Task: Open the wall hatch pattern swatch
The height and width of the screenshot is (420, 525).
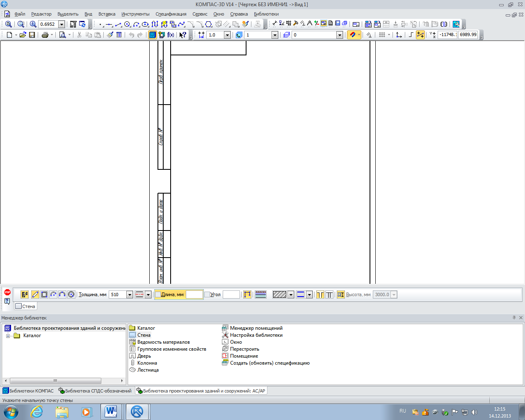Action: pyautogui.click(x=279, y=294)
